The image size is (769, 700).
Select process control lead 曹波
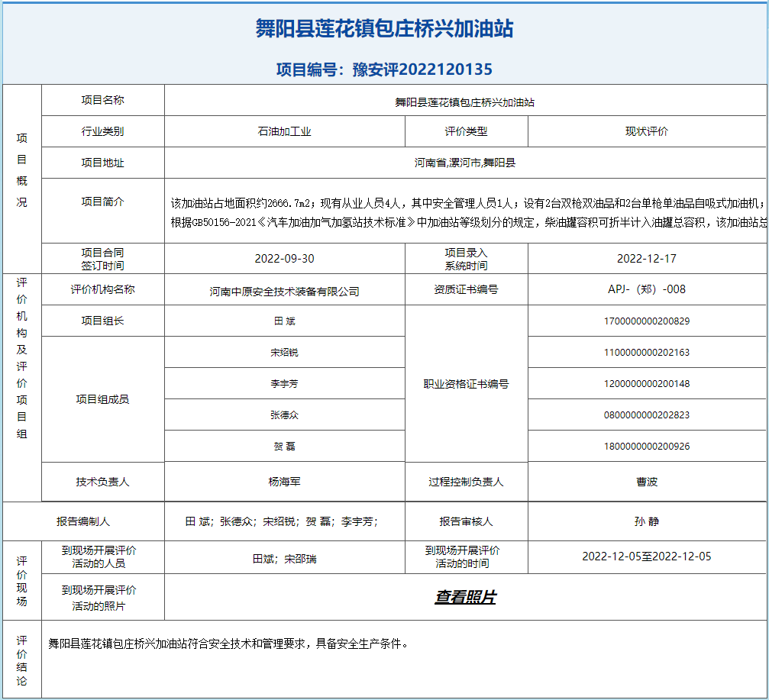coord(646,482)
